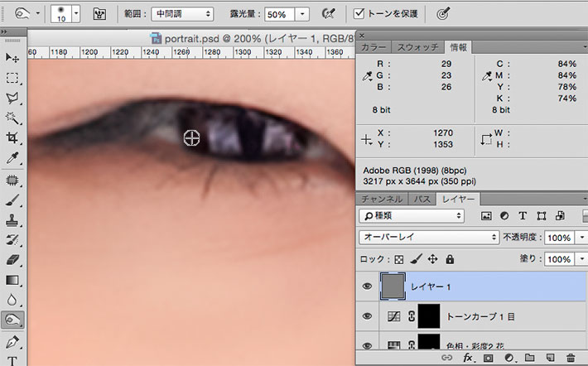The width and height of the screenshot is (588, 366).
Task: Add a layer style via fx icon
Action: (468, 358)
